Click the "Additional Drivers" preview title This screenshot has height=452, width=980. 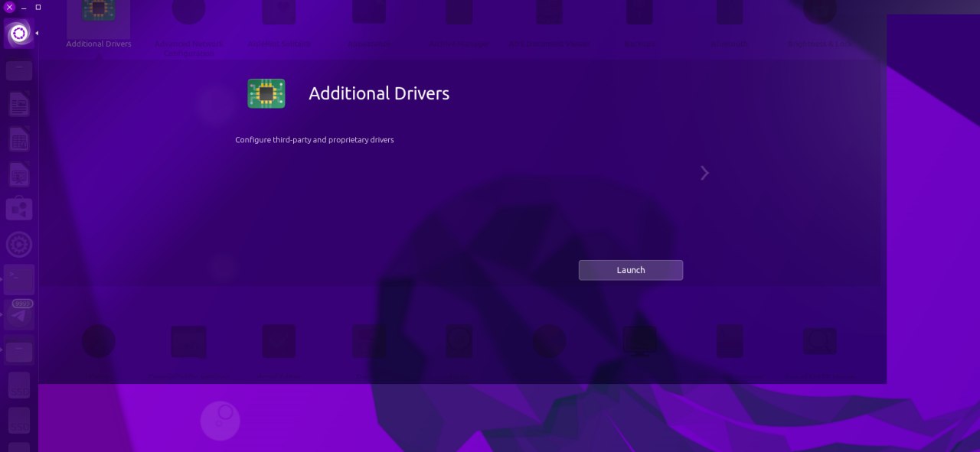click(379, 93)
